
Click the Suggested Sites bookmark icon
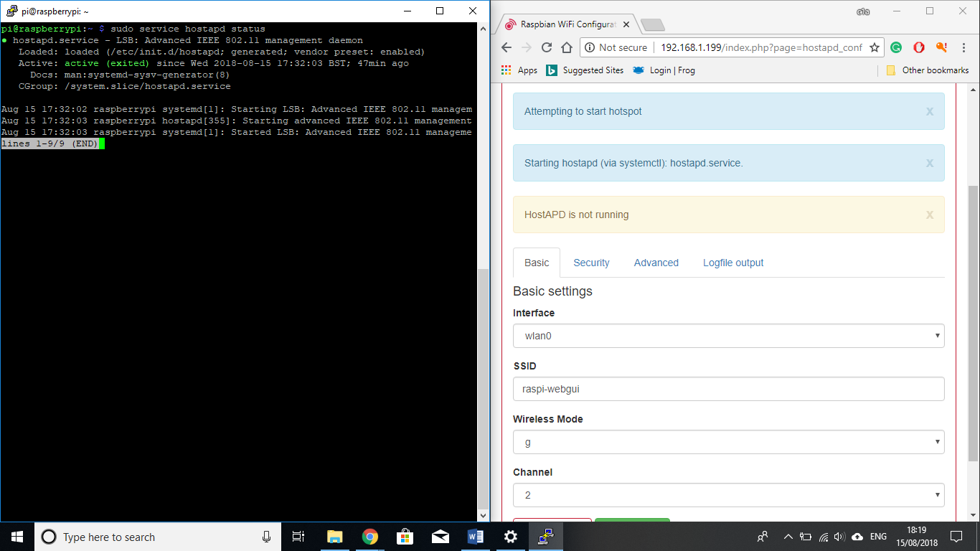(x=552, y=70)
